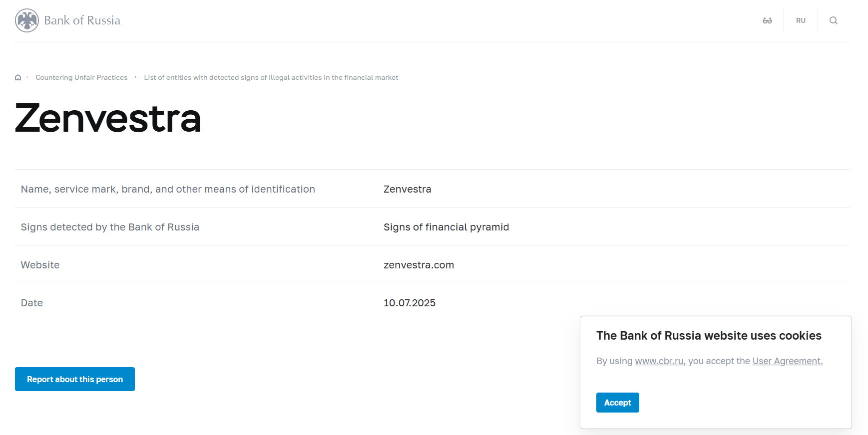Click the date value 10.07.2025

pos(410,303)
